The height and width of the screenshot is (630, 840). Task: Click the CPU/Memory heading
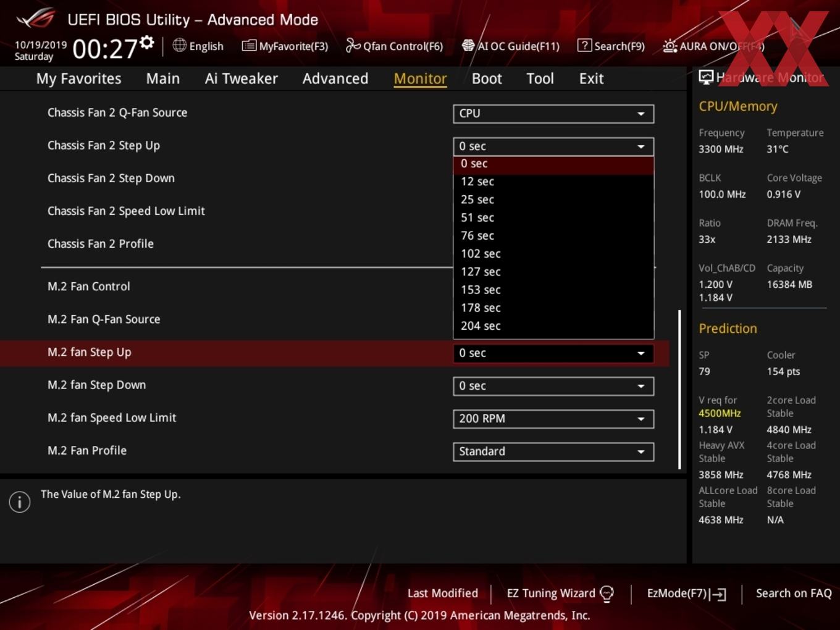pos(738,106)
